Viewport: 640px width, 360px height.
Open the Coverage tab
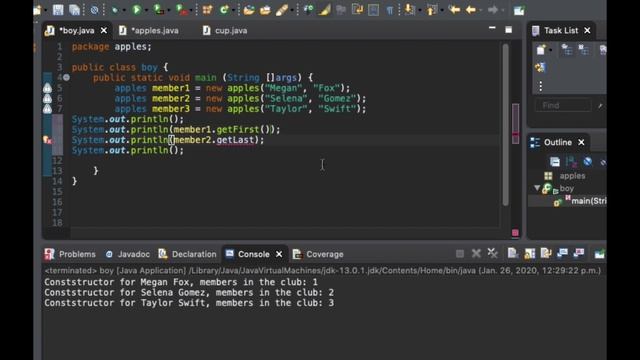pyautogui.click(x=318, y=254)
